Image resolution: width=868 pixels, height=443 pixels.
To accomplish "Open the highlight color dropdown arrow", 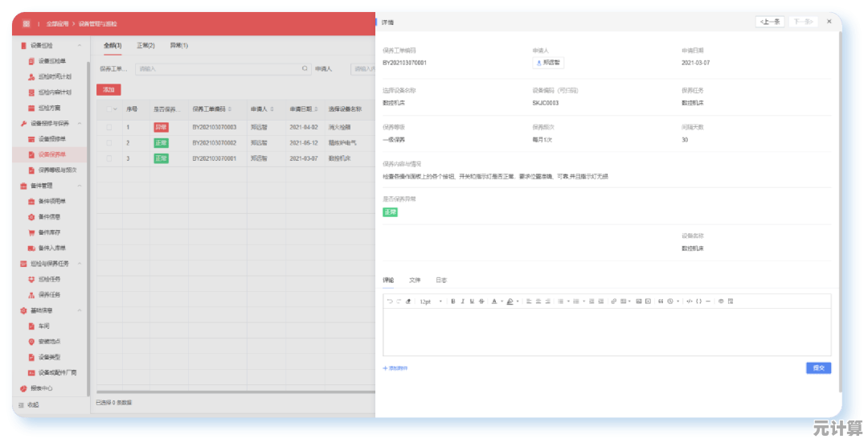I will tap(518, 301).
